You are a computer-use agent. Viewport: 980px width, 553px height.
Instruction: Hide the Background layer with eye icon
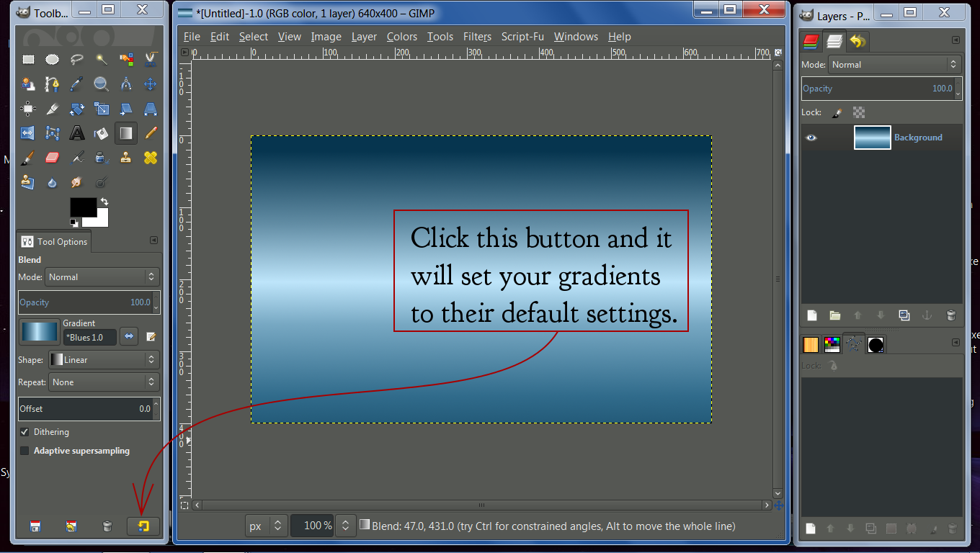[811, 138]
